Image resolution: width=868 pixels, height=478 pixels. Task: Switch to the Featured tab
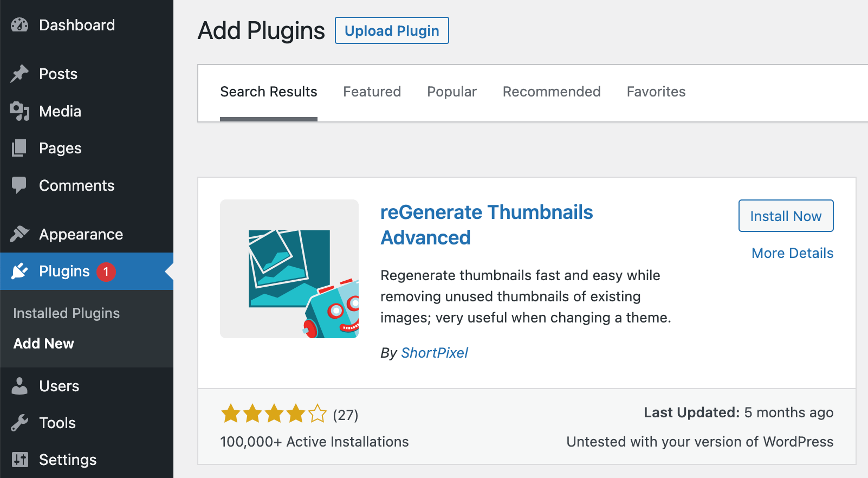[x=372, y=92]
